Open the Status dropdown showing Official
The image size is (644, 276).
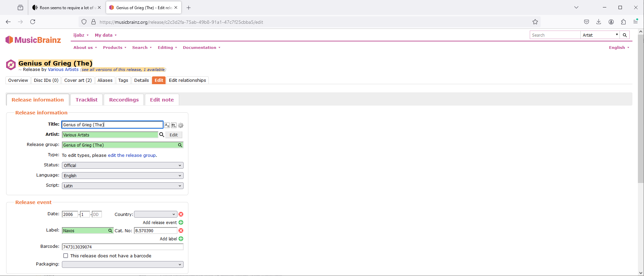[122, 165]
